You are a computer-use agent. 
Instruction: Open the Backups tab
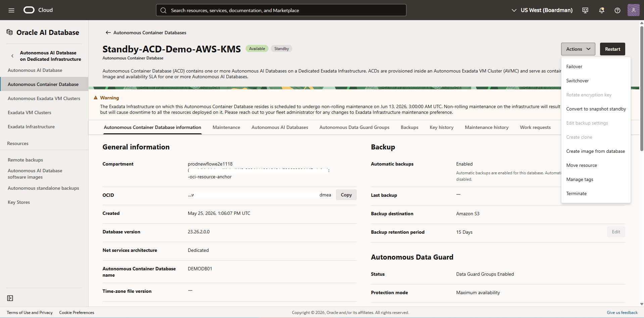click(409, 127)
